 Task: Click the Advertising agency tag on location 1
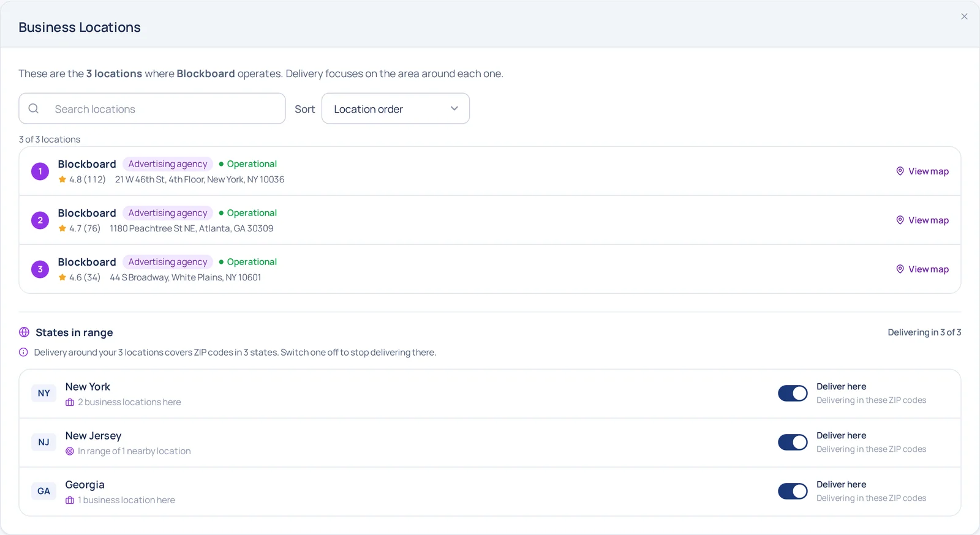click(168, 164)
